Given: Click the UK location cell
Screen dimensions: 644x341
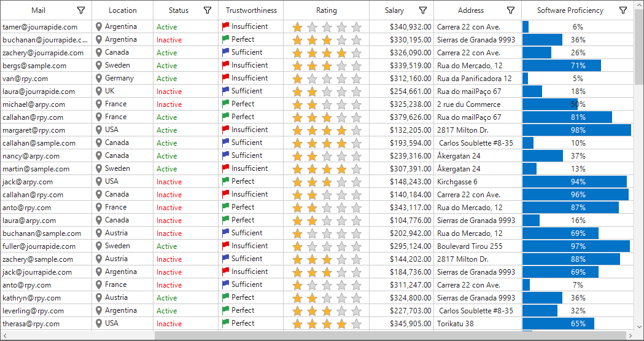Looking at the screenshot, I should click(122, 91).
